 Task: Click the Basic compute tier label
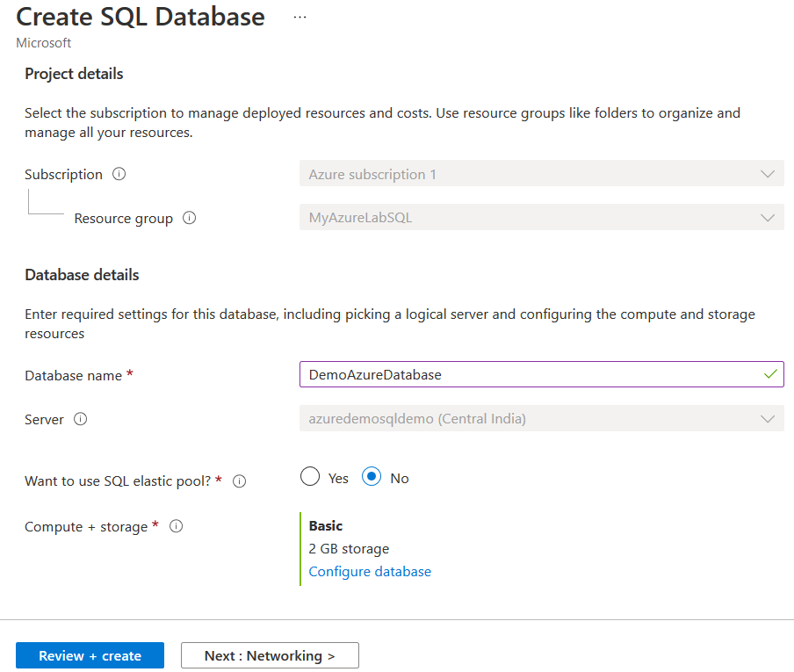point(326,525)
